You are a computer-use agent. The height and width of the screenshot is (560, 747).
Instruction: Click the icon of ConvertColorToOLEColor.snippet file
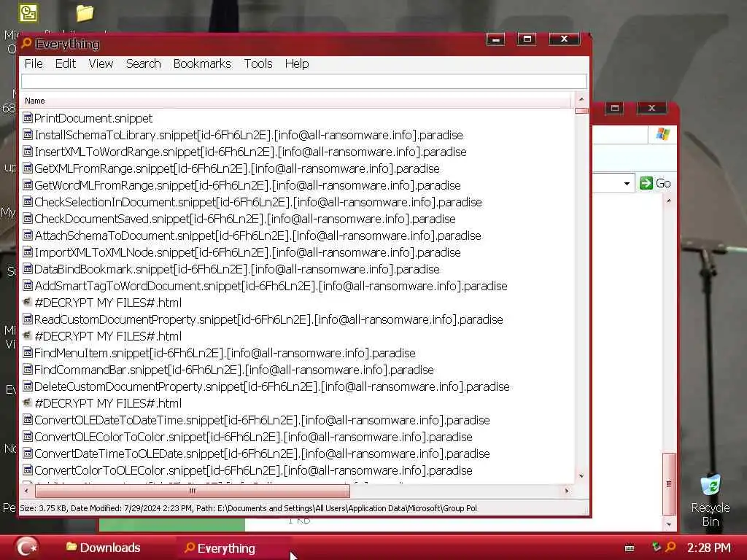tap(28, 470)
